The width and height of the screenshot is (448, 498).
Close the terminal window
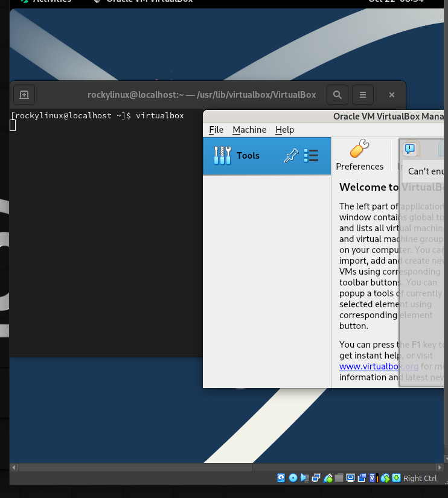391,95
